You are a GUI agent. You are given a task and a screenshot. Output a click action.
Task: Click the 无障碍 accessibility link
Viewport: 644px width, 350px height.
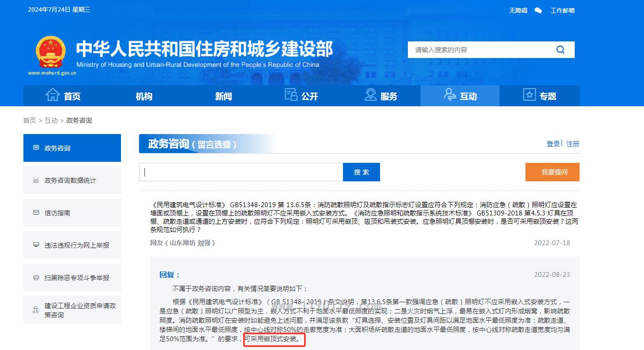tap(518, 10)
